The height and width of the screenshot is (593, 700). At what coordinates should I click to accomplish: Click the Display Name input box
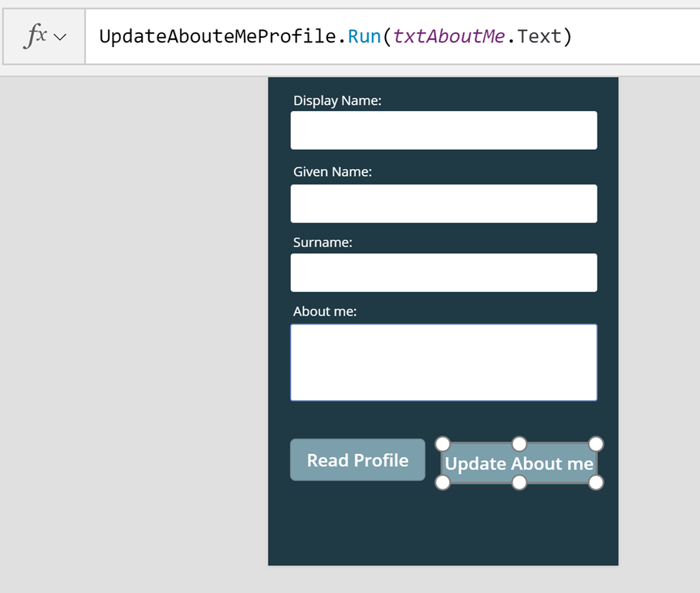[444, 130]
